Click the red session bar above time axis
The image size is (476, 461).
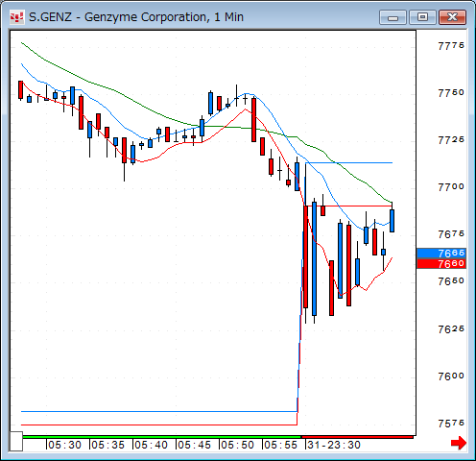[x=357, y=437]
